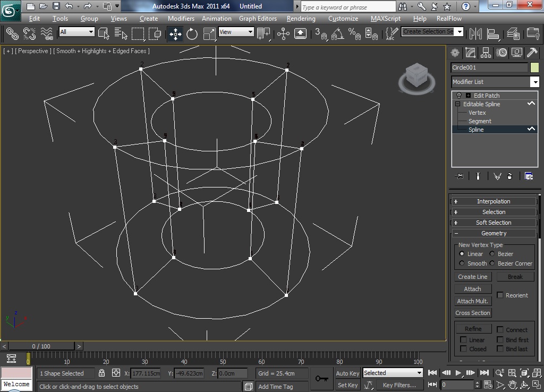Image resolution: width=544 pixels, height=392 pixels.
Task: Toggle the Window/Crossing selection mode
Action: click(155, 33)
